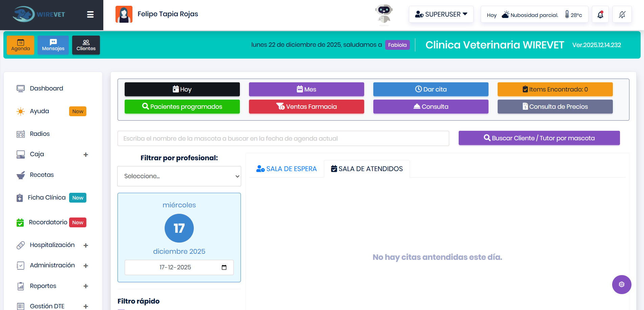Open the Filtrar por profesional dropdown
The width and height of the screenshot is (644, 310).
(x=179, y=176)
